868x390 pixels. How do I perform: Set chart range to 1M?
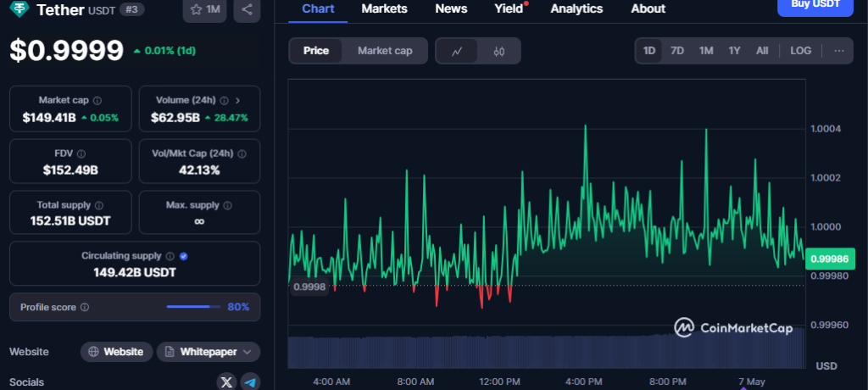[x=706, y=51]
